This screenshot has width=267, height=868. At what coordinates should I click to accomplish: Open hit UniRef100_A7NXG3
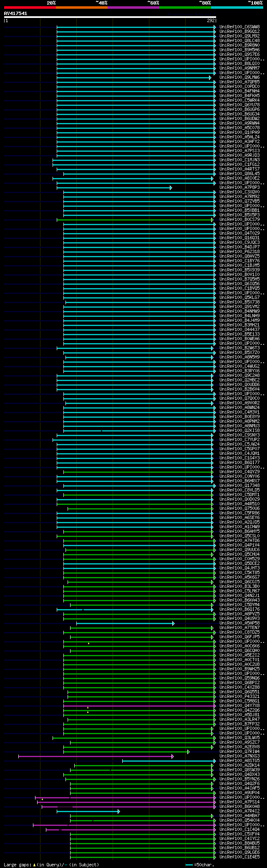pos(239,756)
